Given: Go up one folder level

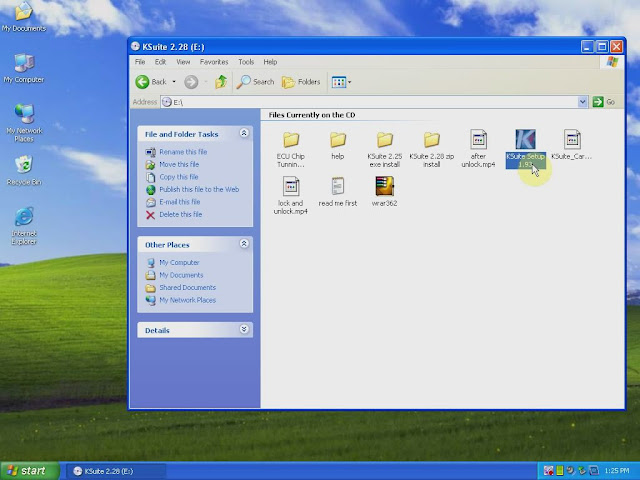Looking at the screenshot, I should coord(221,82).
